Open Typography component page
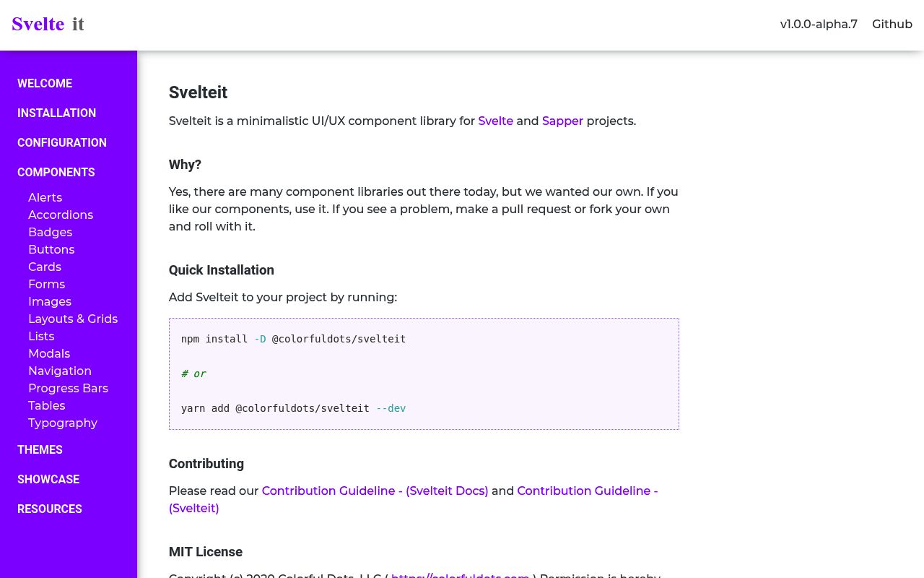This screenshot has width=924, height=578. (63, 423)
